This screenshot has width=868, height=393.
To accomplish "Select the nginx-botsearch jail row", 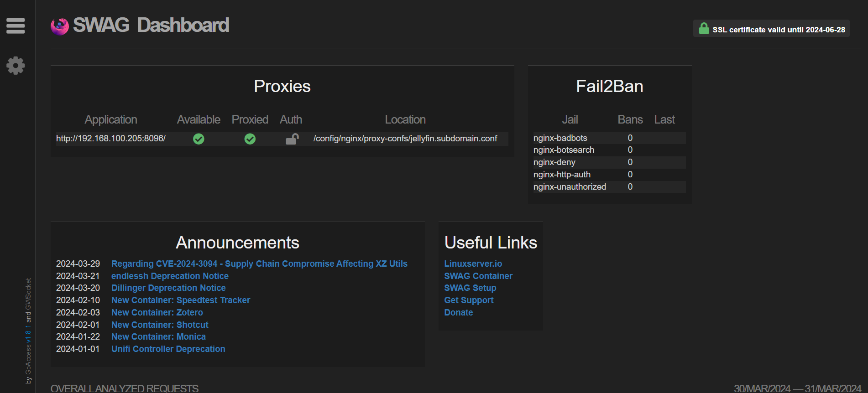I will pos(609,150).
